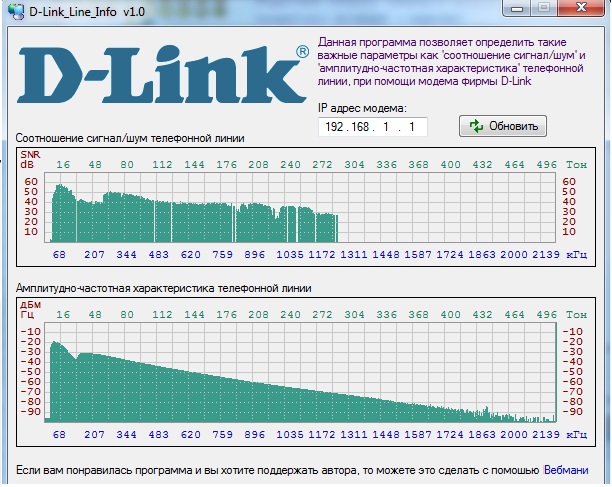
Task: Click the amplitude-frequency graph area
Action: point(300,372)
